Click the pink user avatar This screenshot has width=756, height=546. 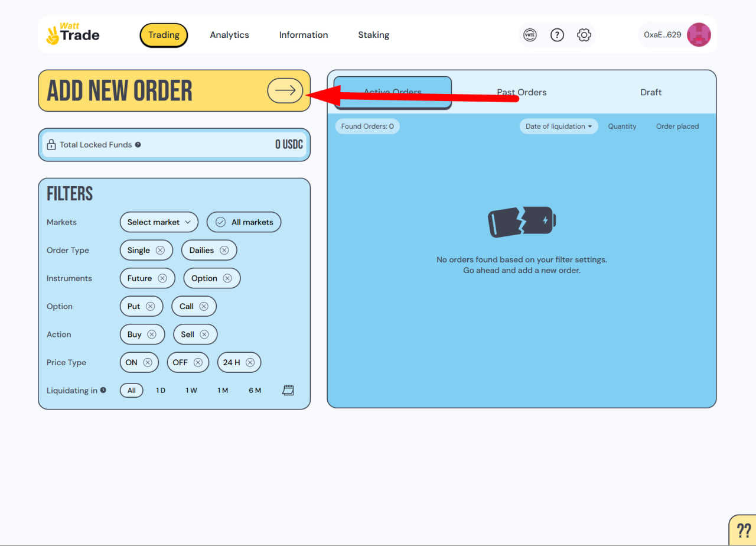pos(699,35)
